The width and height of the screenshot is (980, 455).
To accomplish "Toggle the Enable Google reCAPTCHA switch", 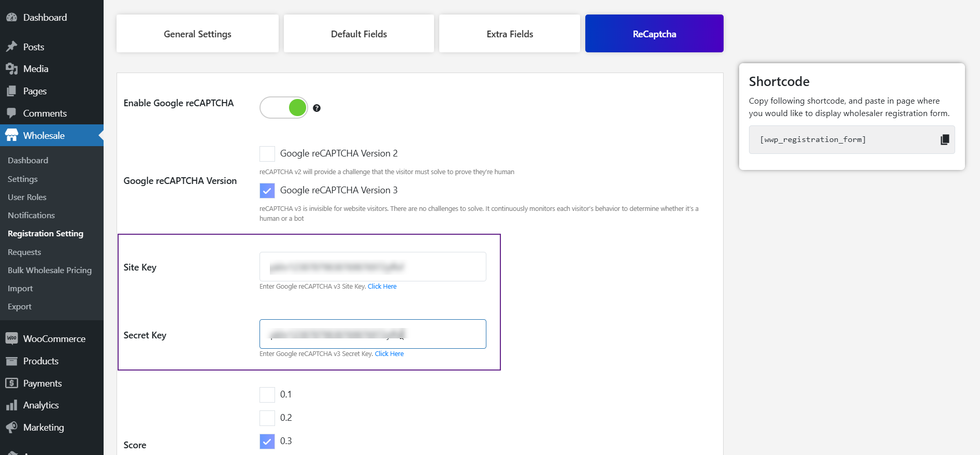I will pos(284,108).
